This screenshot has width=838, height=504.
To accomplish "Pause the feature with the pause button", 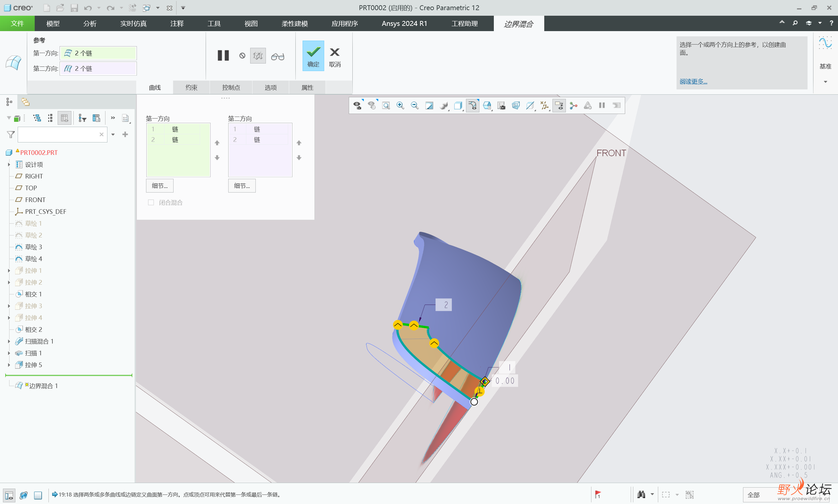I will pyautogui.click(x=223, y=55).
